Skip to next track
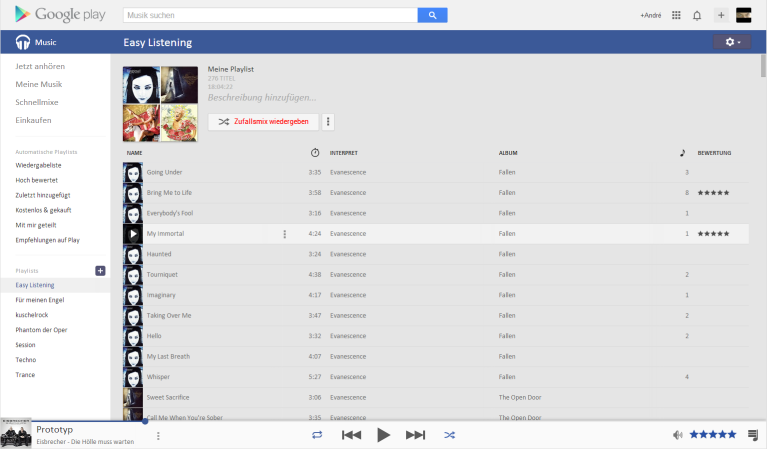This screenshot has width=767, height=449. (415, 435)
